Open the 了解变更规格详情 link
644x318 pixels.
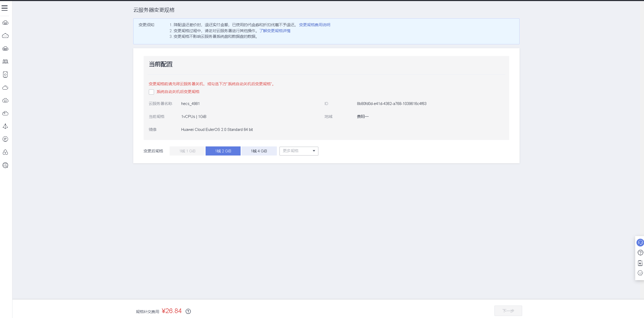tap(275, 31)
